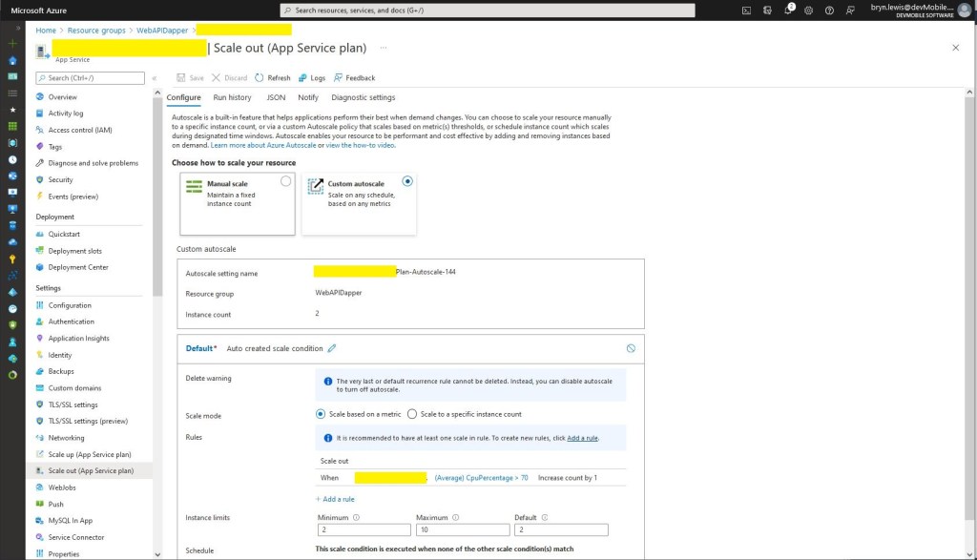Image resolution: width=977 pixels, height=560 pixels.
Task: Open the notifications bell icon
Action: coord(789,10)
